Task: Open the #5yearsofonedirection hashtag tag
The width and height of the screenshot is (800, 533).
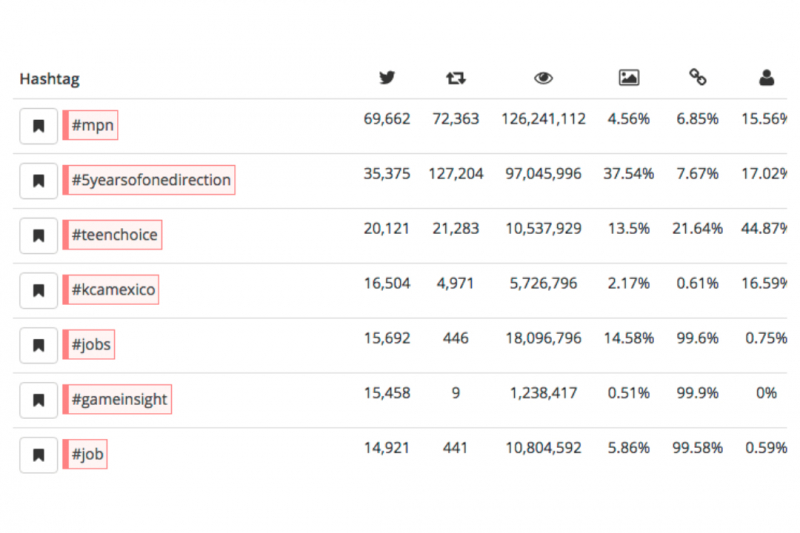Action: tap(149, 180)
